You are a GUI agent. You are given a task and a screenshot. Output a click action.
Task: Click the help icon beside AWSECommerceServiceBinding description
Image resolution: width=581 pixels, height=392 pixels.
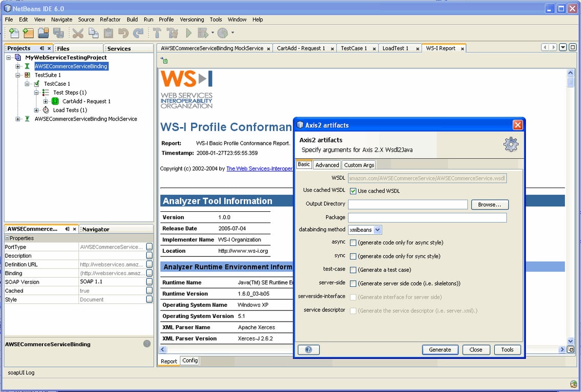pyautogui.click(x=147, y=344)
